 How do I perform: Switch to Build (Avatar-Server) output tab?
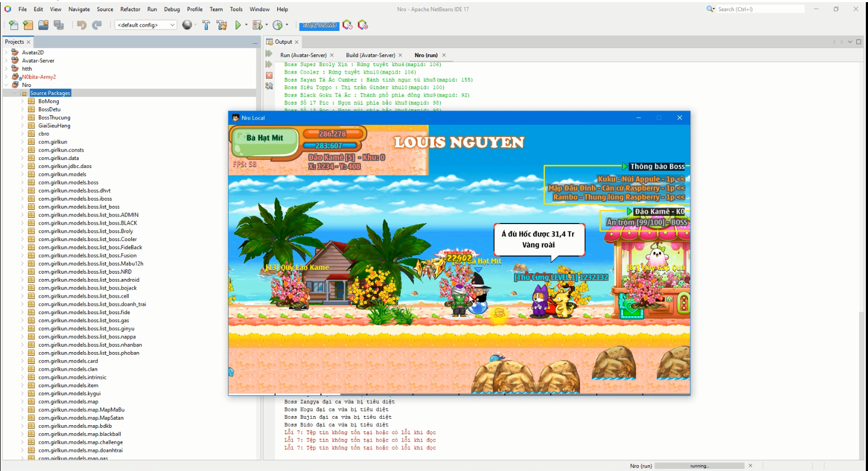coord(371,55)
